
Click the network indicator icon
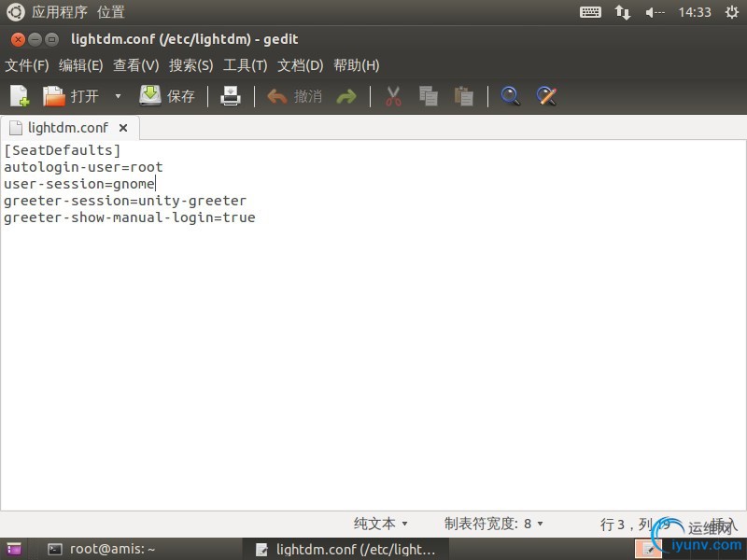tap(622, 12)
